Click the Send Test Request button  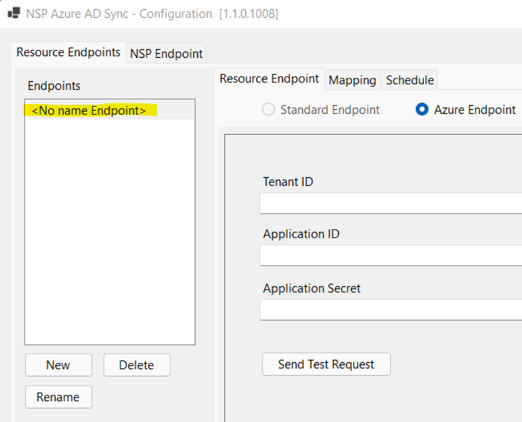[x=326, y=364]
